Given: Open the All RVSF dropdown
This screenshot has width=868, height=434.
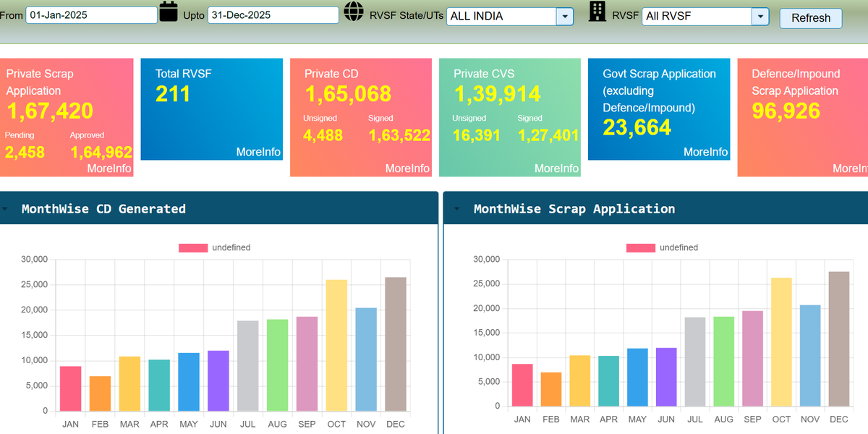Looking at the screenshot, I should click(760, 16).
